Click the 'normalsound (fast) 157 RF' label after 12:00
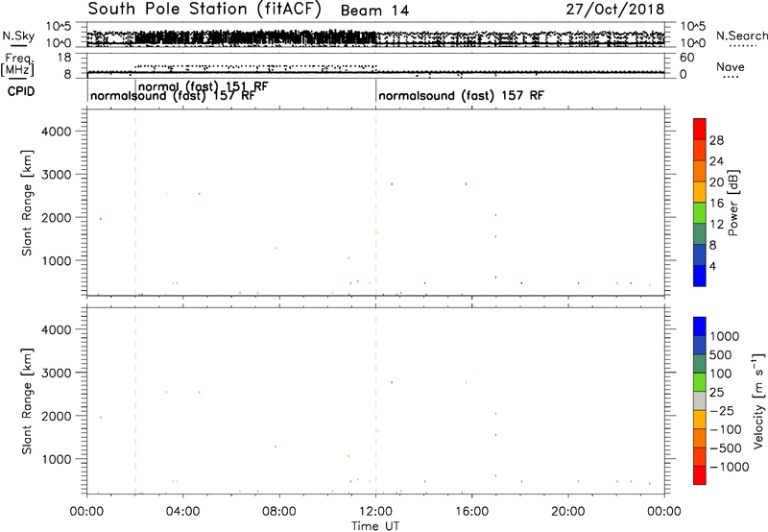This screenshot has height=532, width=768. coord(461,95)
